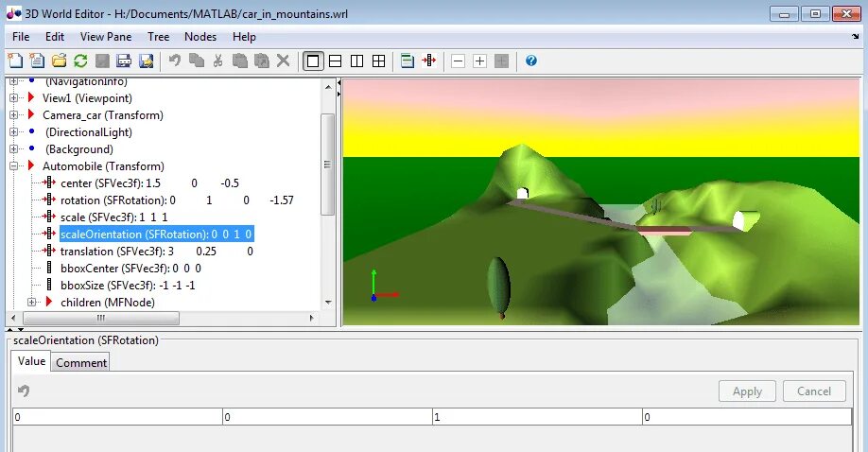Viewport: 868px width, 452px height.
Task: Switch to the Value tab
Action: point(31,361)
